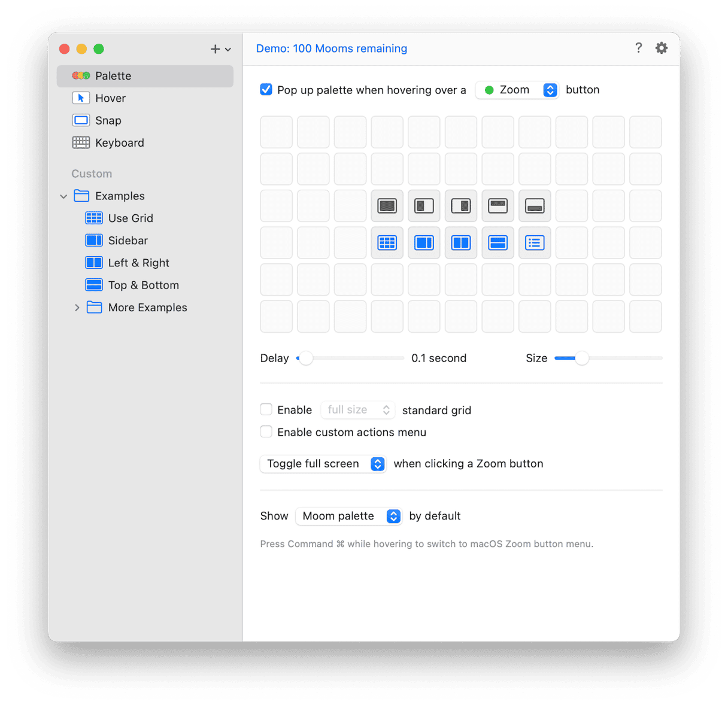
Task: Choose the move-to-top-half palette icon
Action: click(498, 206)
